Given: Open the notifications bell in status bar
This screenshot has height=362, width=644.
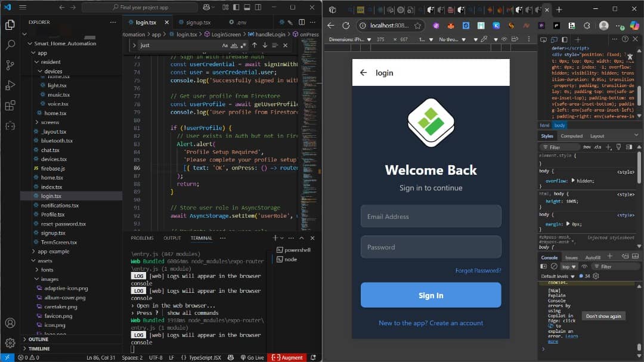Looking at the screenshot, I should (314, 357).
